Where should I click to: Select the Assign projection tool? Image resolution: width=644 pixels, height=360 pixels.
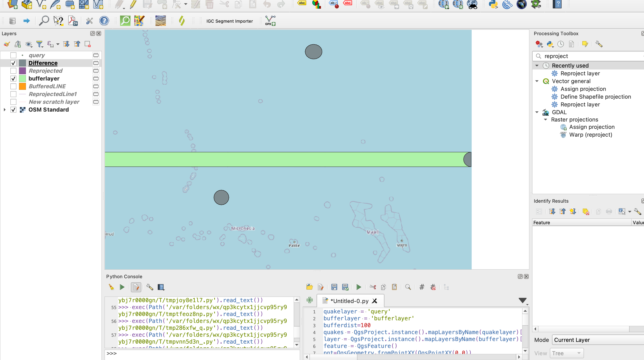(x=582, y=88)
